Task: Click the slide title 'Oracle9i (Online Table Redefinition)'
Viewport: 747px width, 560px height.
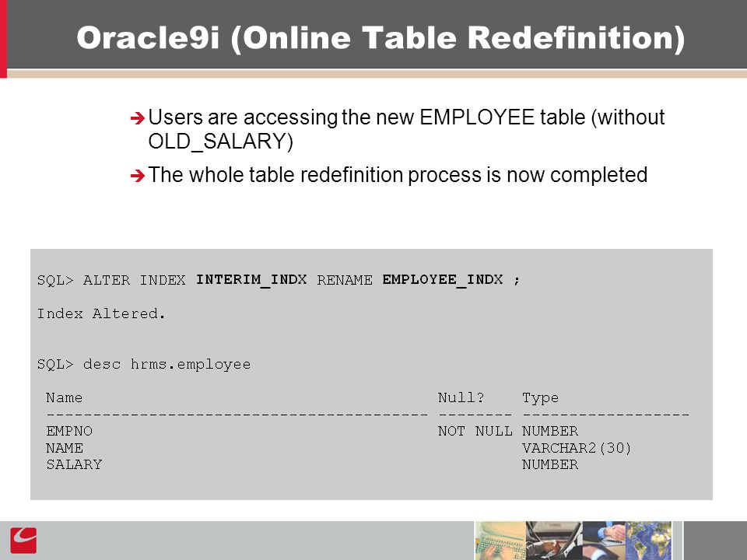Action: pos(381,37)
